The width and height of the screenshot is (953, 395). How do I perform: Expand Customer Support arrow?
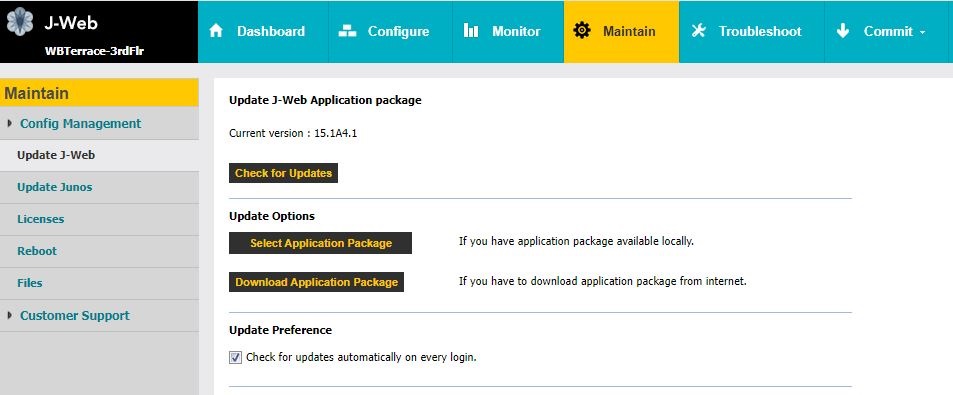click(x=9, y=315)
